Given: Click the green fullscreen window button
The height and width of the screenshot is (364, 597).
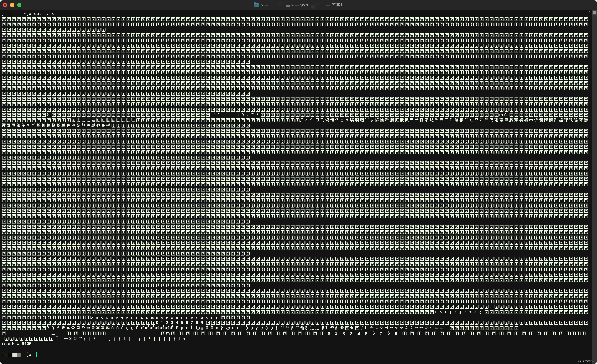Looking at the screenshot, I should click(x=19, y=5).
